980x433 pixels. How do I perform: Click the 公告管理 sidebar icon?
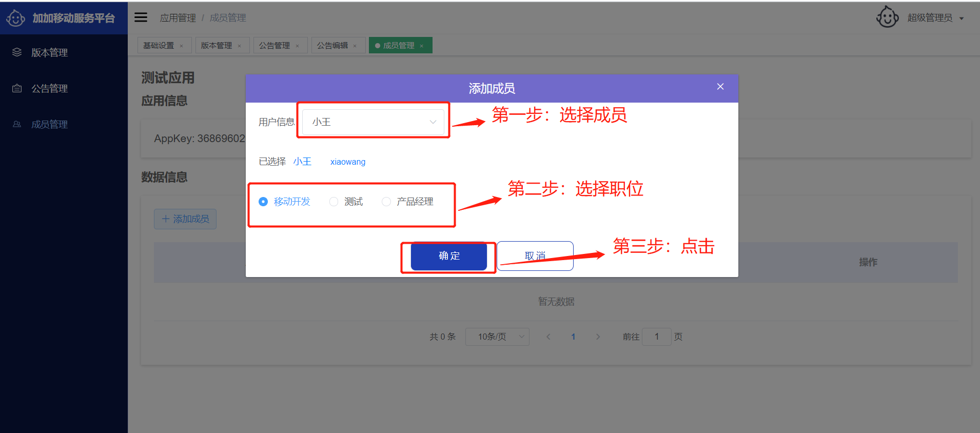click(17, 88)
